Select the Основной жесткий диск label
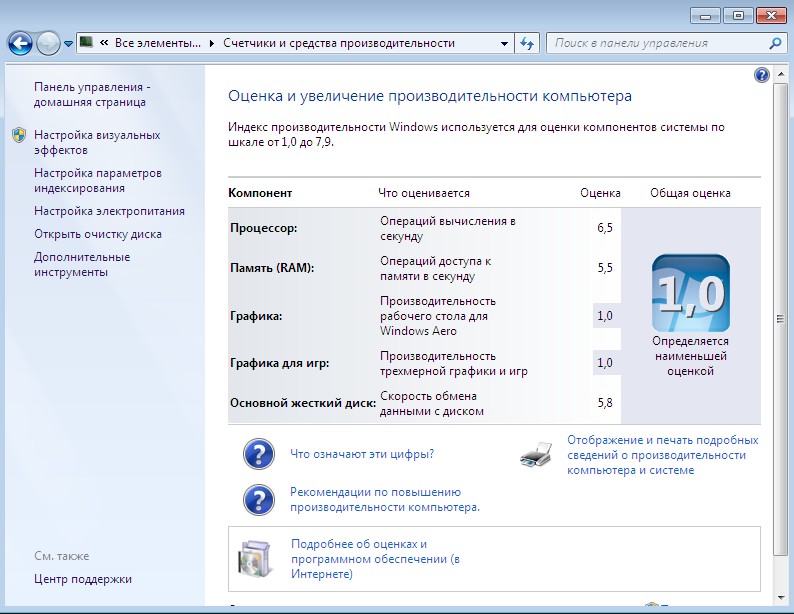This screenshot has height=614, width=794. coord(303,403)
